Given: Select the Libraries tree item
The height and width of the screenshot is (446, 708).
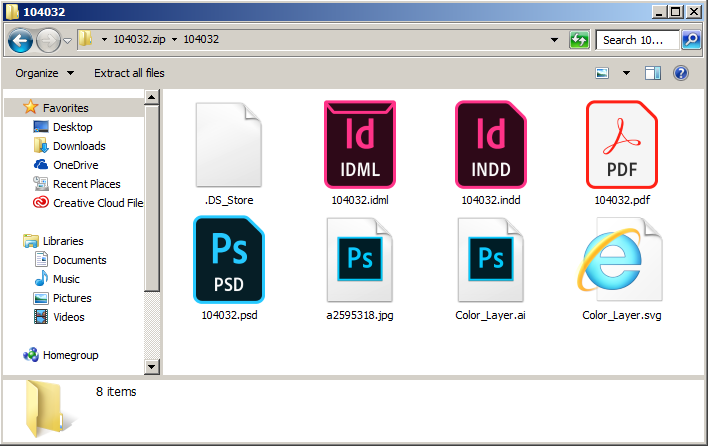Looking at the screenshot, I should (63, 241).
